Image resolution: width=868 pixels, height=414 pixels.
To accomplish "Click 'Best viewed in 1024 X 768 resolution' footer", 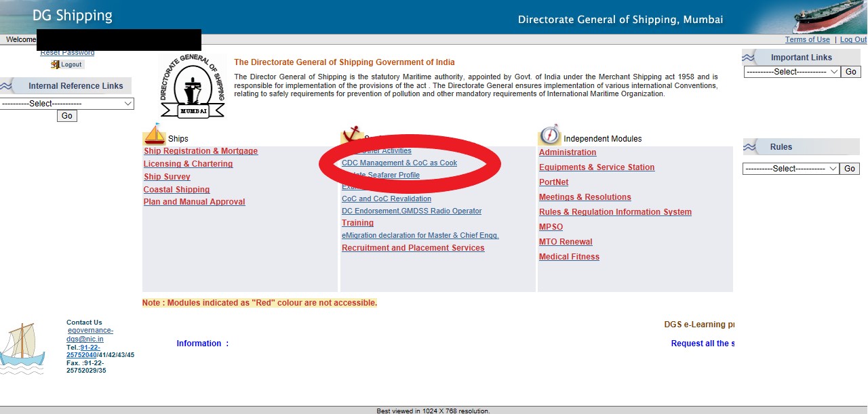I will tap(433, 411).
